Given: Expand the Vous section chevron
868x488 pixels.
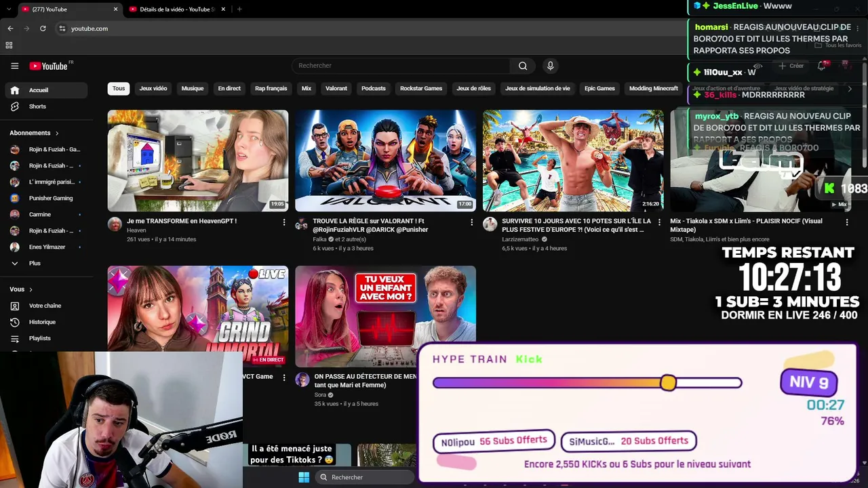Looking at the screenshot, I should coord(31,289).
